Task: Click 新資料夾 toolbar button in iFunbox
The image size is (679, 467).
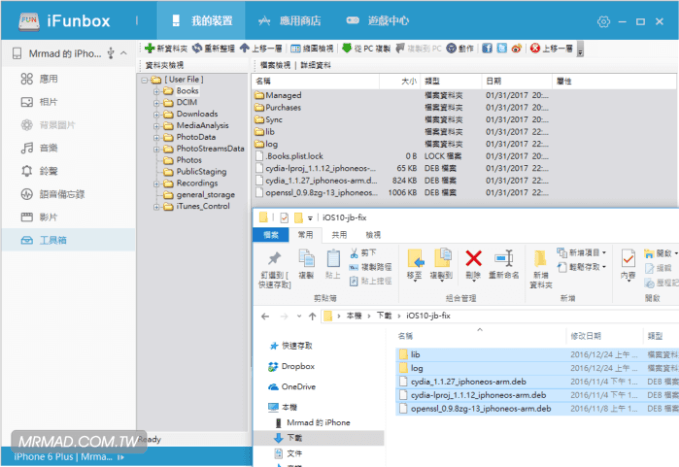Action: pyautogui.click(x=166, y=48)
